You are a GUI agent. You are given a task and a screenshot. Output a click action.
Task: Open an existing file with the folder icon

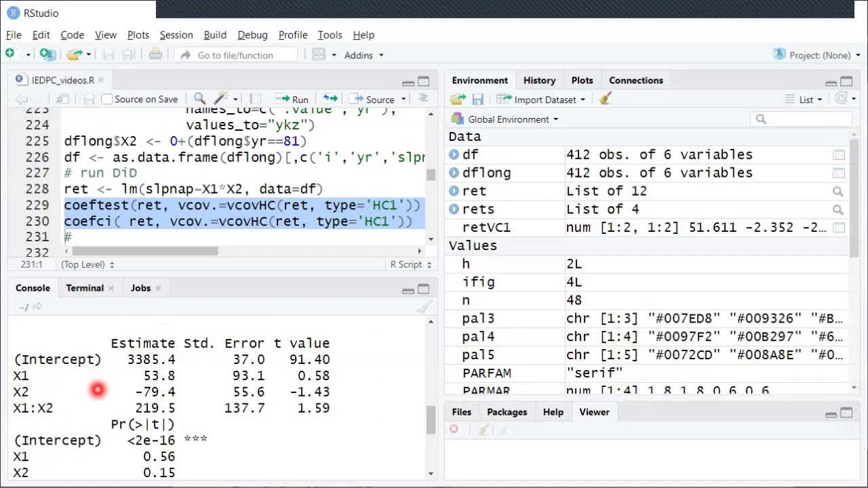click(x=74, y=54)
